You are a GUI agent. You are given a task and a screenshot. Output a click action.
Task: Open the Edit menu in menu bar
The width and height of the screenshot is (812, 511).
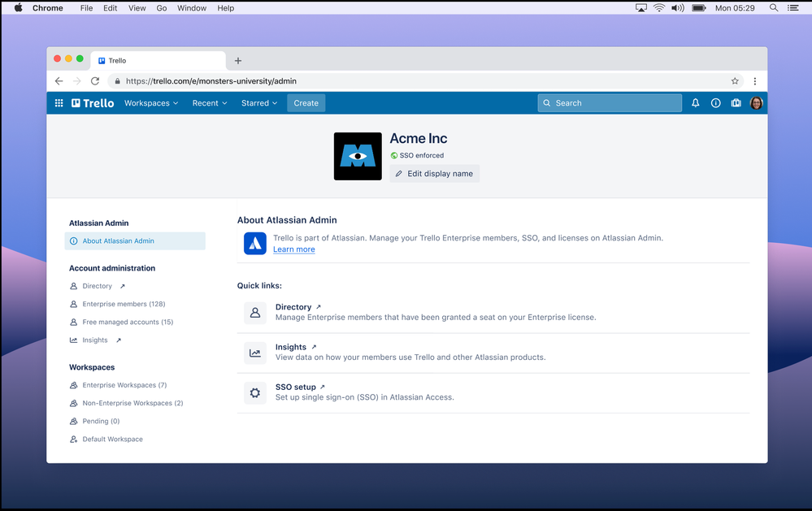click(x=111, y=8)
